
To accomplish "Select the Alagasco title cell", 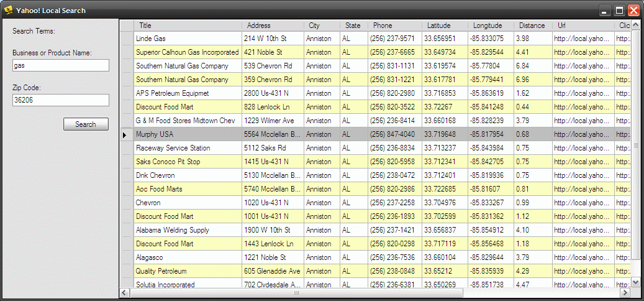I will pos(188,257).
